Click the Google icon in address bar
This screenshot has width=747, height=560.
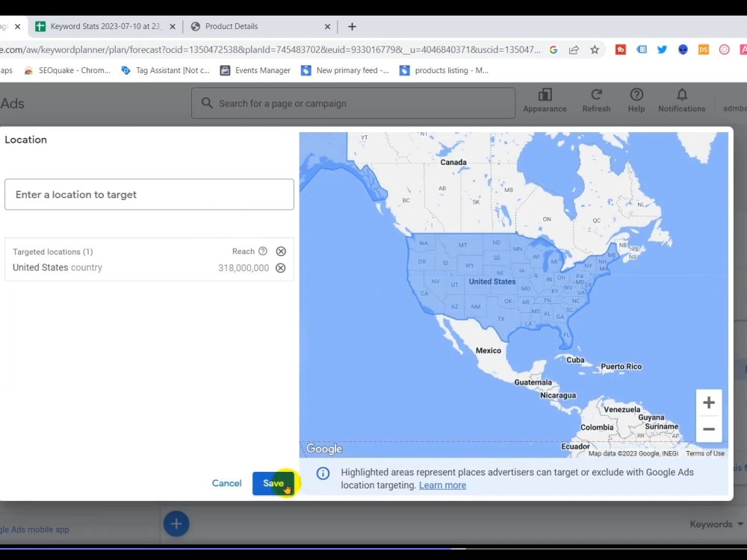click(553, 49)
